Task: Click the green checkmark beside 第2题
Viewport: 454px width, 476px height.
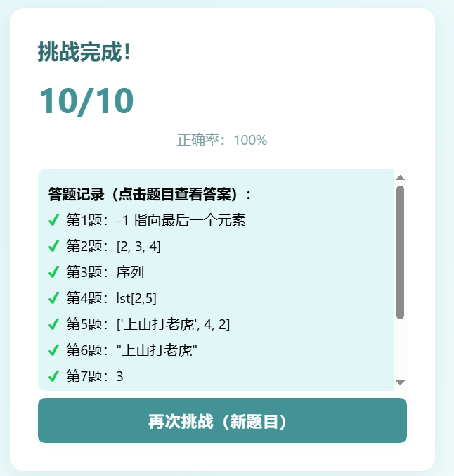Action: 53,247
